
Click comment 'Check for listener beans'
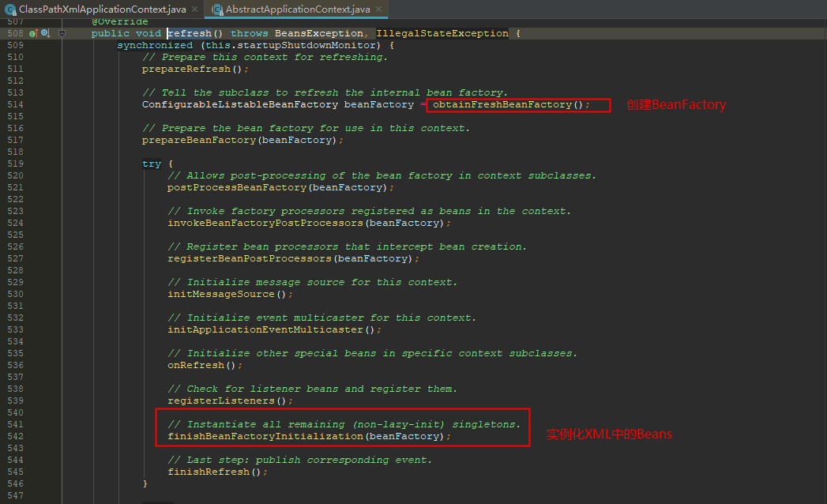coord(312,389)
